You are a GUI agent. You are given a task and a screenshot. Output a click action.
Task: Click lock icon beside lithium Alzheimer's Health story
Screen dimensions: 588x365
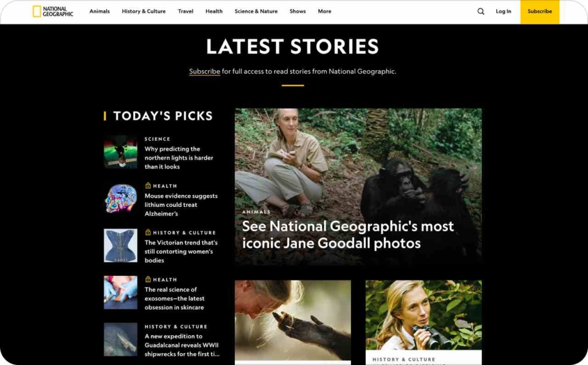pos(148,186)
